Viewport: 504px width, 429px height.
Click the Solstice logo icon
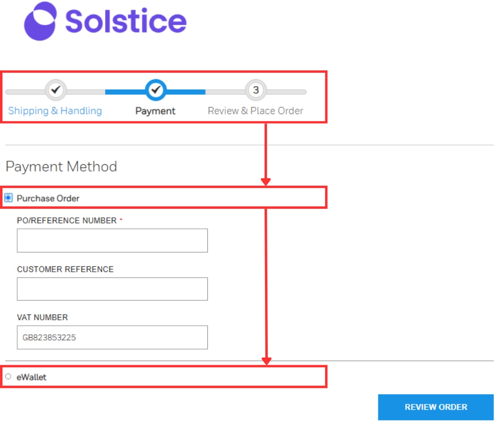40,21
